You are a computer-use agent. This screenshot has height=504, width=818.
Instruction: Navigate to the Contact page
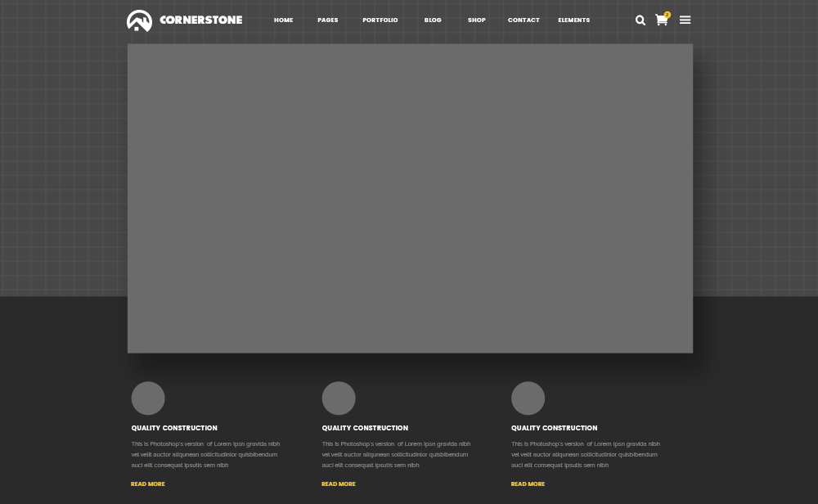coord(524,20)
